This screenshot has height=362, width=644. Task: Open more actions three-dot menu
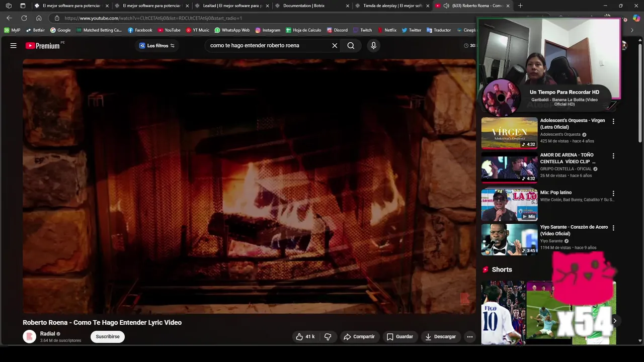point(469,337)
